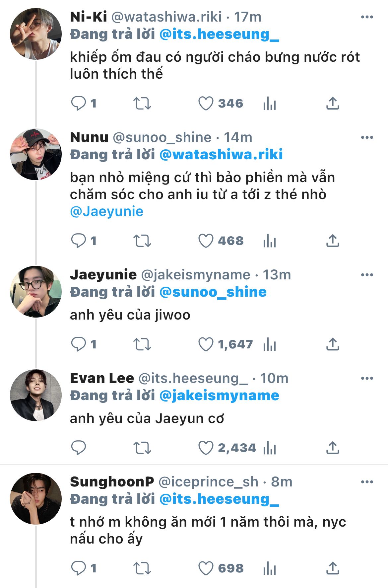Image resolution: width=388 pixels, height=588 pixels.
Task: Retweet Nunu's reply tweet
Action: (142, 241)
